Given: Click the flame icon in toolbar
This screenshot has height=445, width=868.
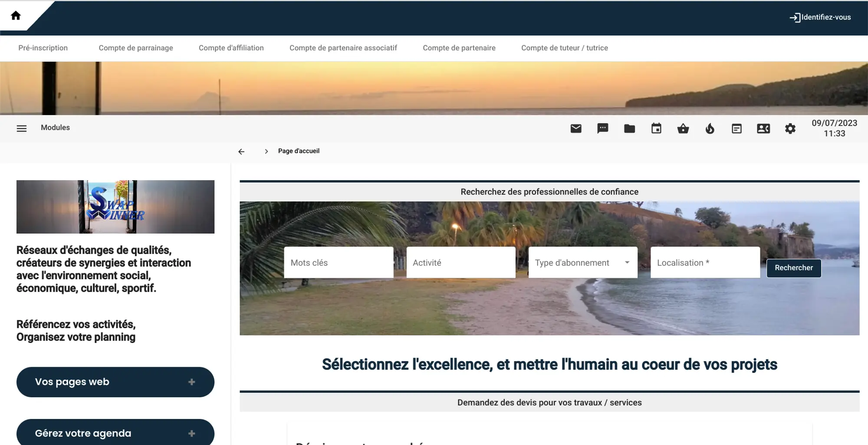Looking at the screenshot, I should point(710,129).
